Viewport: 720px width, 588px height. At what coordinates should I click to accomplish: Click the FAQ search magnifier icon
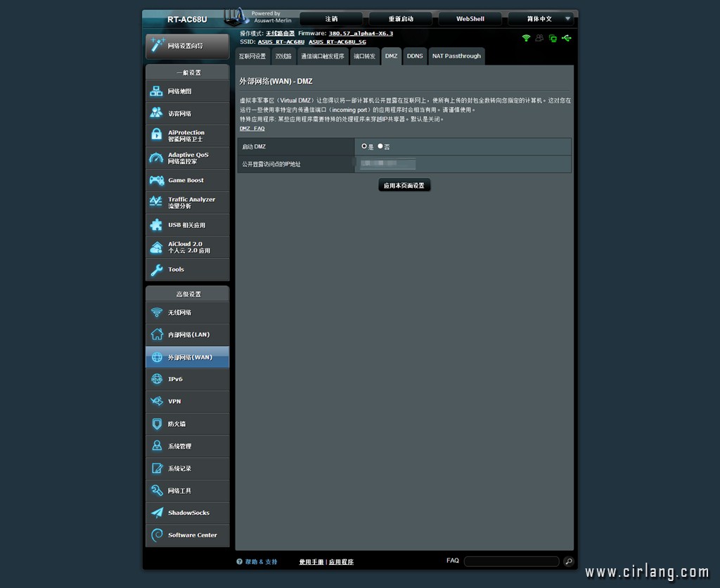(568, 561)
